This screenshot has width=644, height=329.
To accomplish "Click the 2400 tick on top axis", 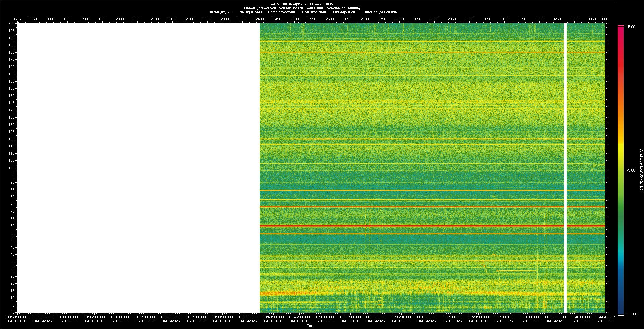I will coord(260,19).
